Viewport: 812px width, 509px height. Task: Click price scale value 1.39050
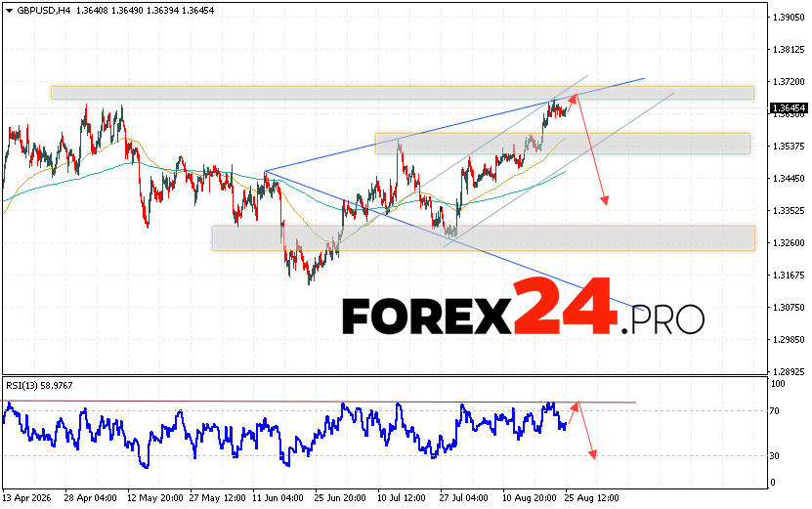coord(789,17)
